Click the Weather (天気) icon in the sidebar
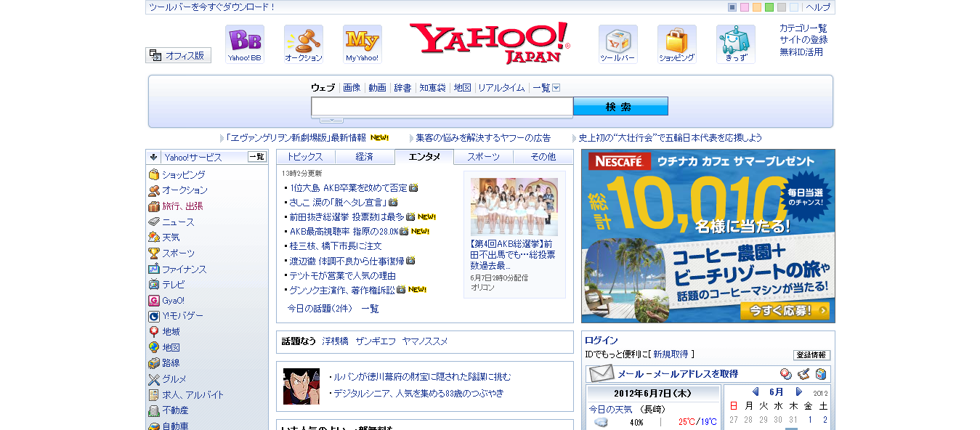980x430 pixels. click(x=154, y=238)
